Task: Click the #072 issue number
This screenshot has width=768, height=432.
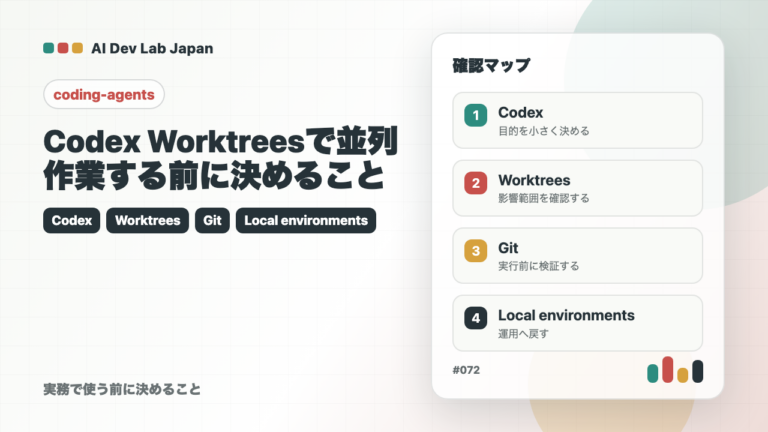Action: 466,370
